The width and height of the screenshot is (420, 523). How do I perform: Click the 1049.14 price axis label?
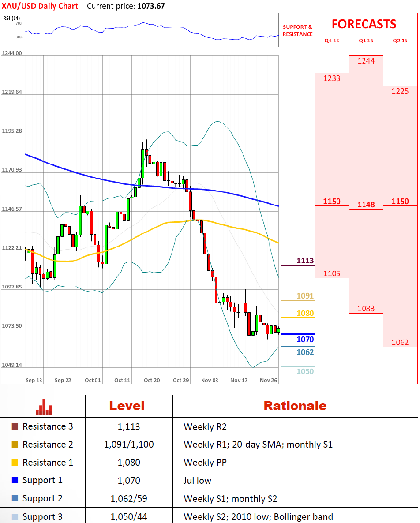pyautogui.click(x=12, y=365)
